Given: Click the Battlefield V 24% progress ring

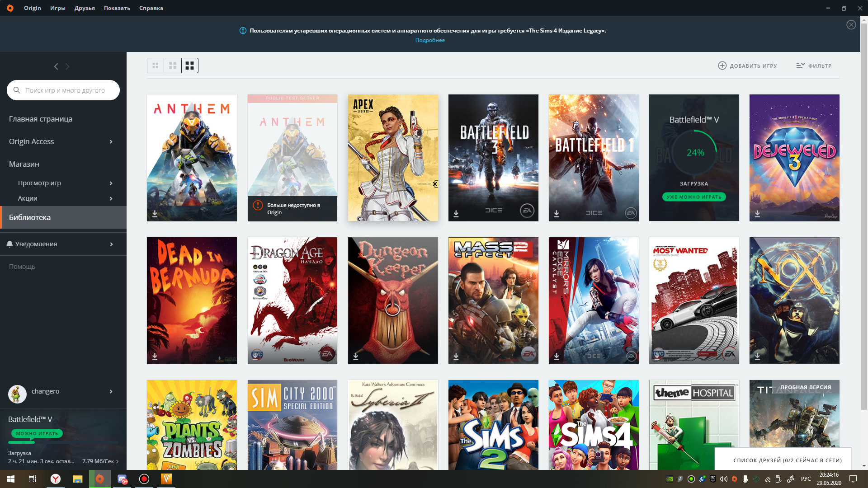Looking at the screenshot, I should tap(694, 153).
